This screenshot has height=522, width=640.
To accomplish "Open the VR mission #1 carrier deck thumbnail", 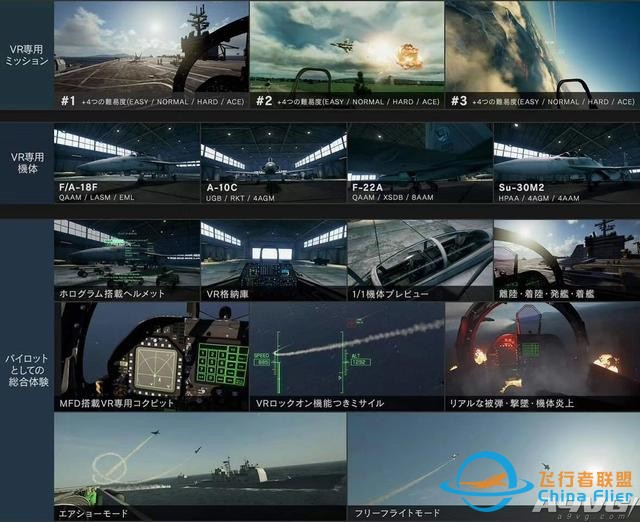I will (151, 55).
